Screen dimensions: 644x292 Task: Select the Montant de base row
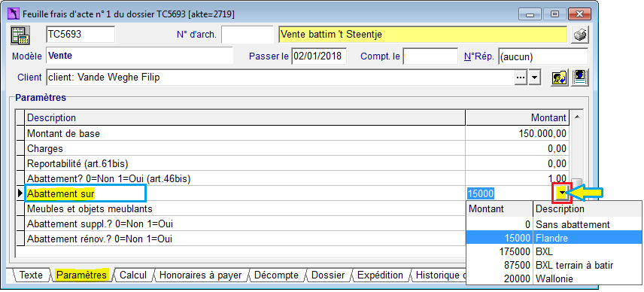[245, 133]
